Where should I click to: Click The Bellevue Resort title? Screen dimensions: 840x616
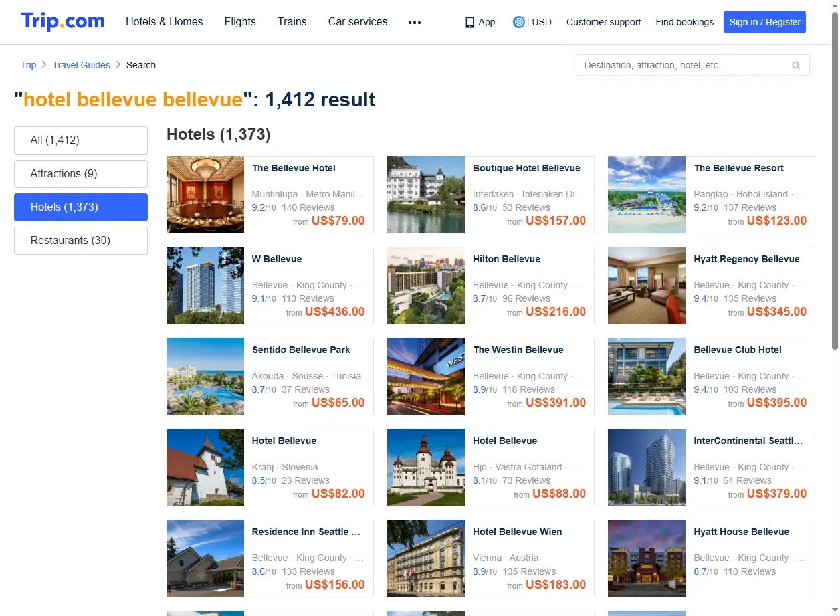[x=738, y=169]
